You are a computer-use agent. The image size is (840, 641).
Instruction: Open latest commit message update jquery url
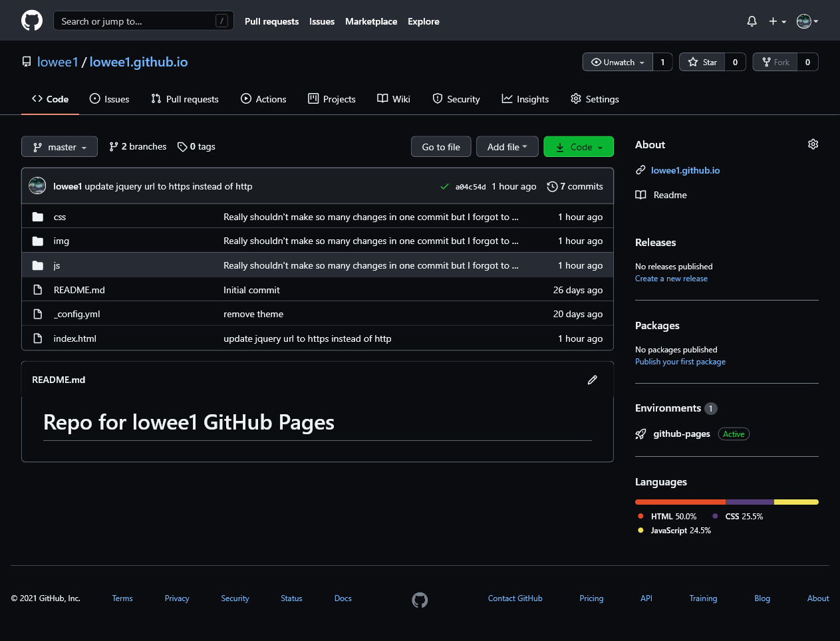pyautogui.click(x=168, y=186)
